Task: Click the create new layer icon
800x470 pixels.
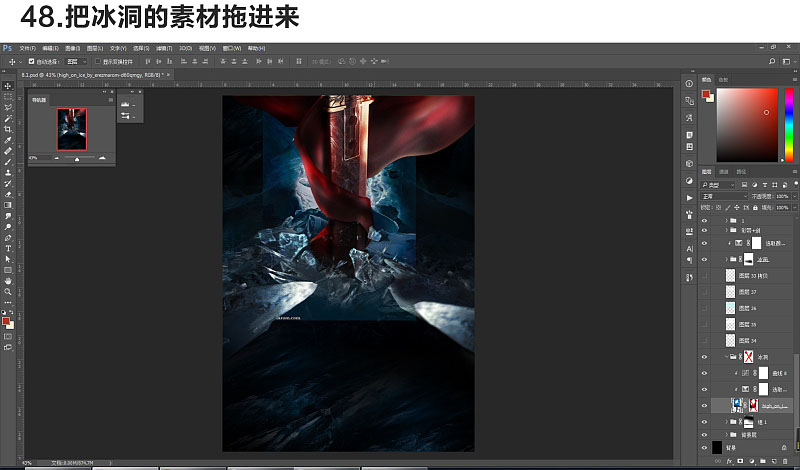Action: [774, 461]
